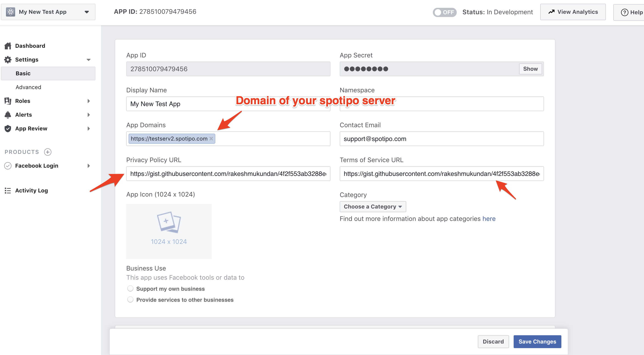Expand the Alerts submenu arrow
Image resolution: width=644 pixels, height=355 pixels.
pyautogui.click(x=89, y=115)
